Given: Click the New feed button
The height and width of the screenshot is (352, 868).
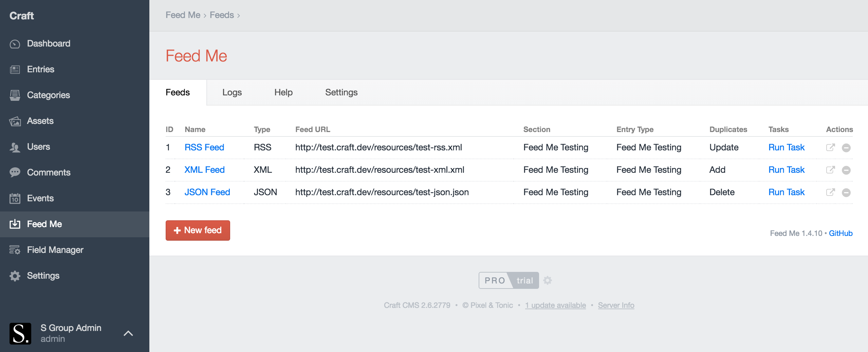Looking at the screenshot, I should (198, 230).
